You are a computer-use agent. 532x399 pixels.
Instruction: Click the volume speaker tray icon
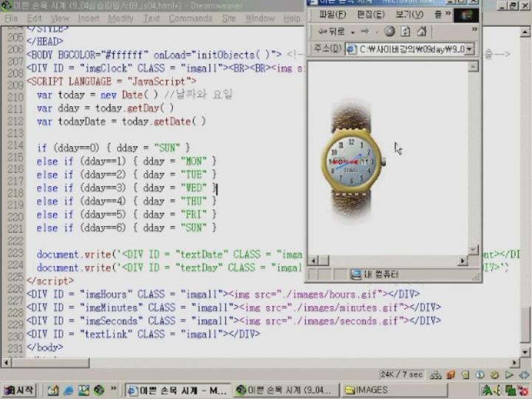pyautogui.click(x=497, y=391)
